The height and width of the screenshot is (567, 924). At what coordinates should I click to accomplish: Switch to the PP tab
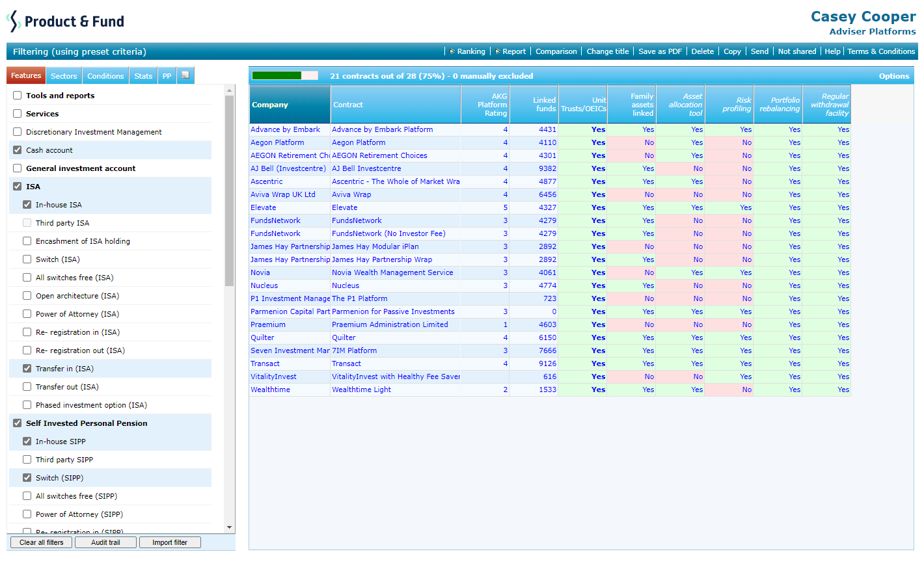tap(167, 76)
